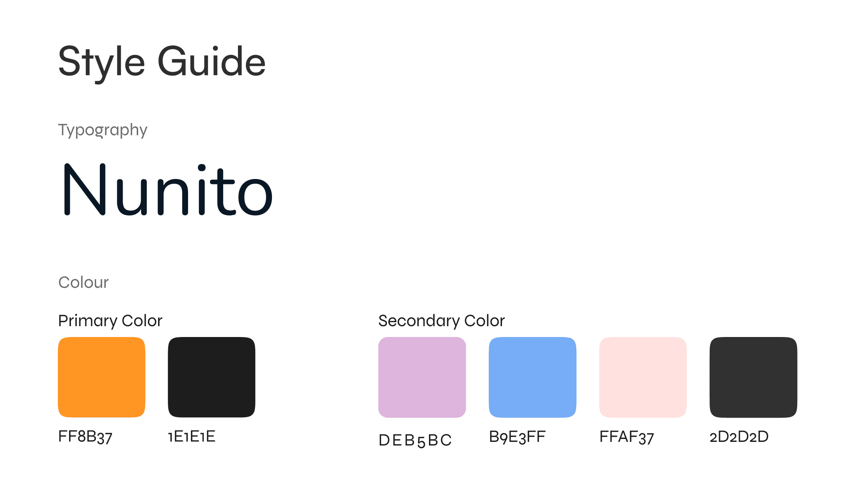Click the 2D2D2D hex code text
The width and height of the screenshot is (868, 486).
[739, 436]
